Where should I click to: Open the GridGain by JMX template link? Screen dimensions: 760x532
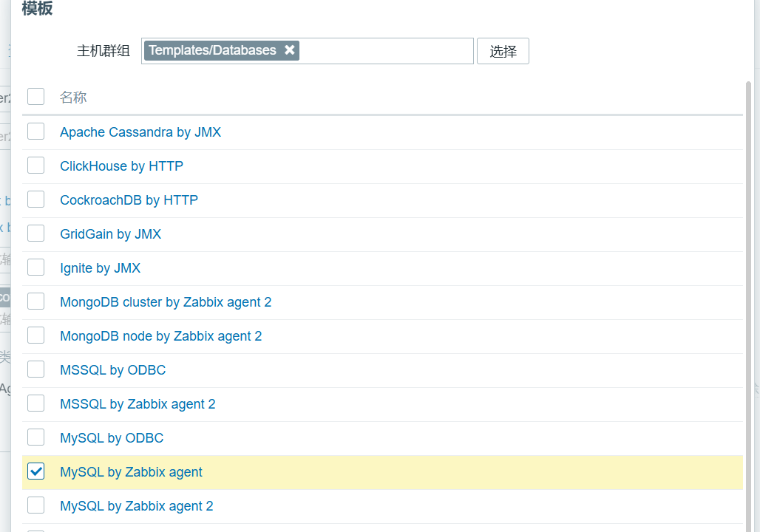(110, 234)
